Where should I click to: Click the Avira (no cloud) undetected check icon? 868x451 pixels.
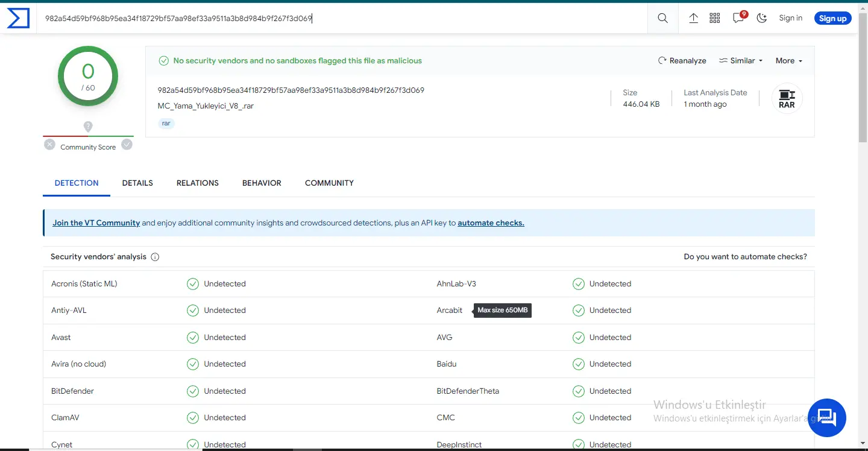click(x=193, y=364)
